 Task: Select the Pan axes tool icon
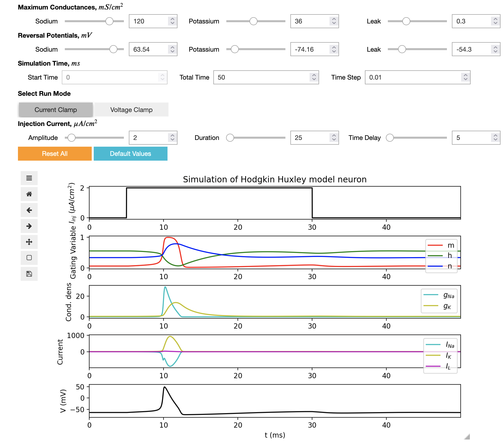tap(29, 242)
